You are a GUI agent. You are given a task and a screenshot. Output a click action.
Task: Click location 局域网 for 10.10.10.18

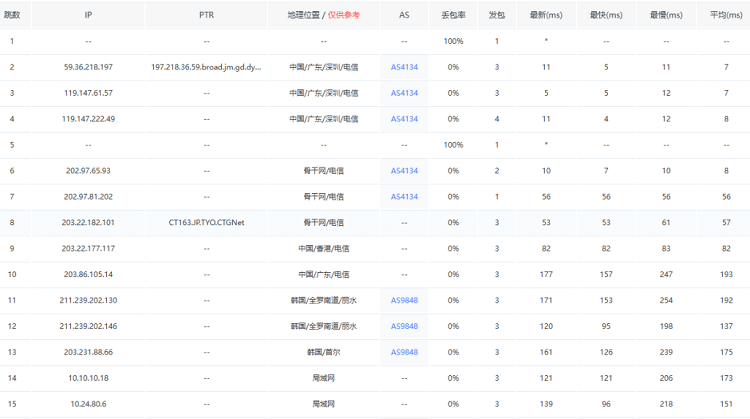323,378
